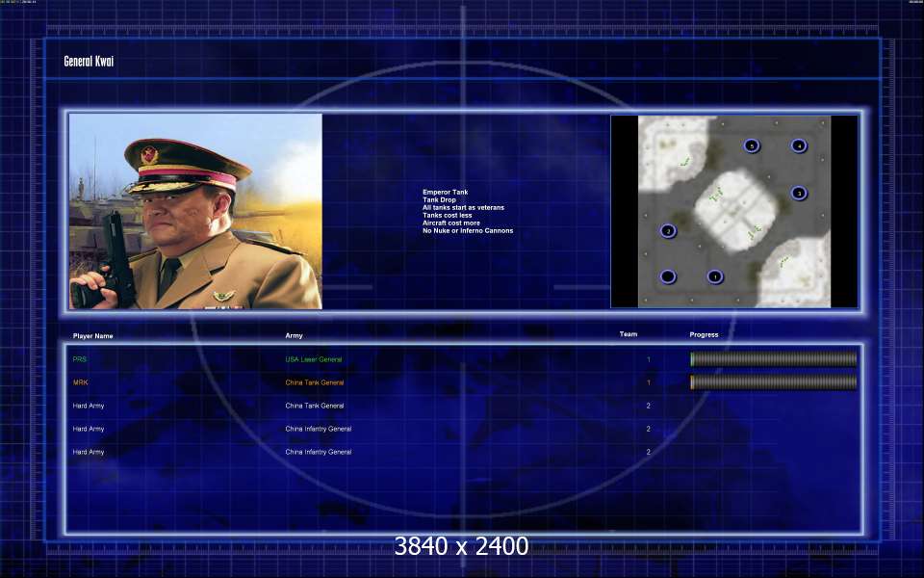Click the 'Army' column header
Viewport: 924px width, 578px height.
295,335
